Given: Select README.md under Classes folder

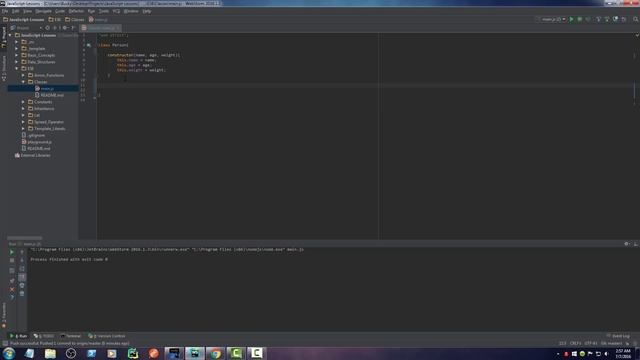Looking at the screenshot, I should click(49, 95).
